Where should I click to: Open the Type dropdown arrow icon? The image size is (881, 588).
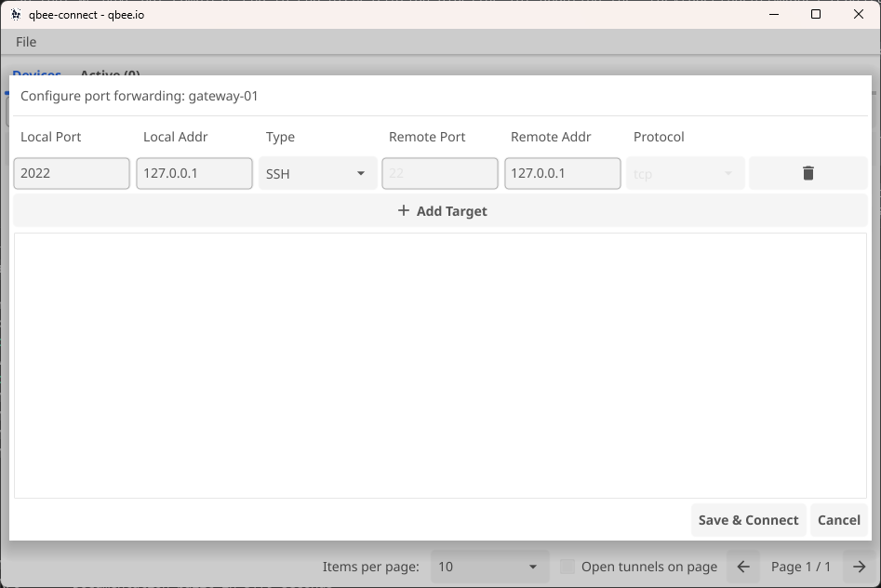(362, 173)
